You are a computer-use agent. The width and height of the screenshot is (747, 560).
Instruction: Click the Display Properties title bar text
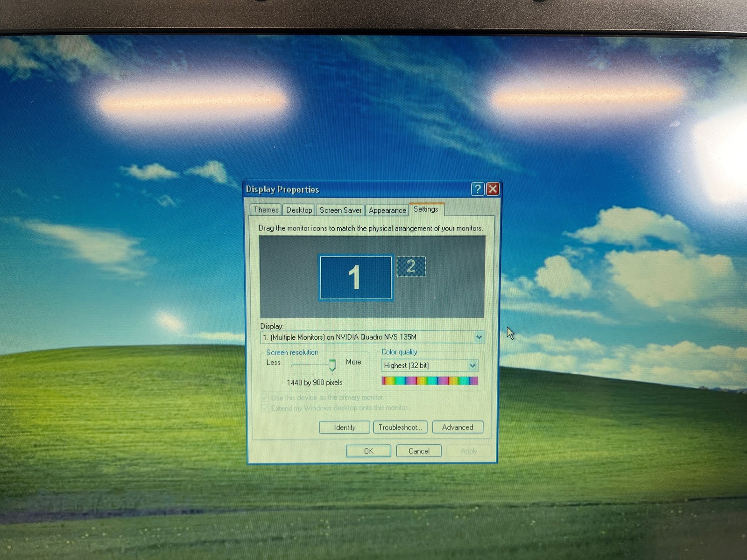[x=282, y=189]
